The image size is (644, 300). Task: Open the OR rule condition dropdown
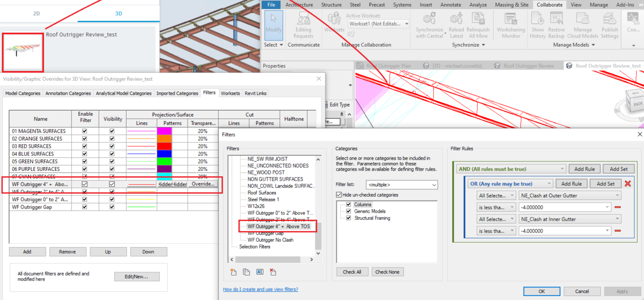tap(510, 184)
